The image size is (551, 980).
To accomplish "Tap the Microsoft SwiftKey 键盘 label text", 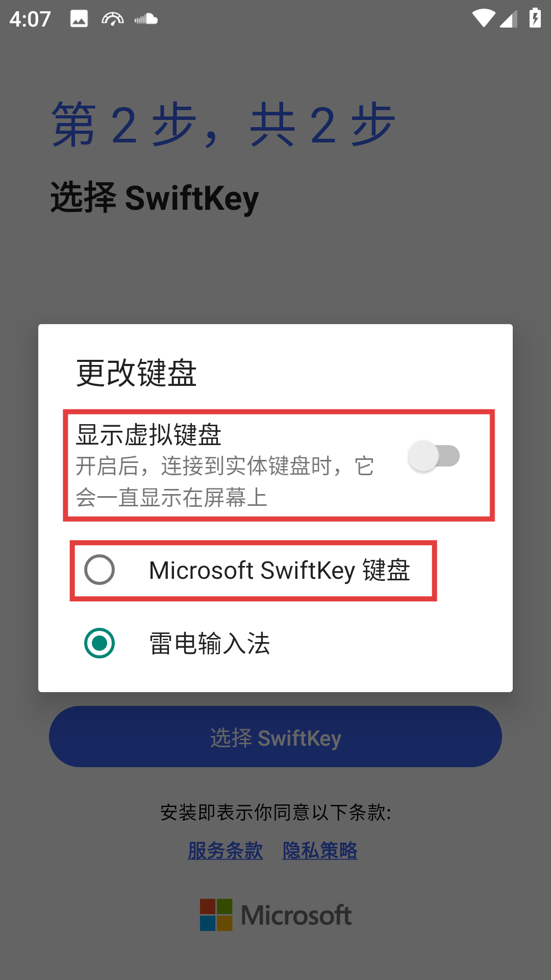I will point(280,570).
